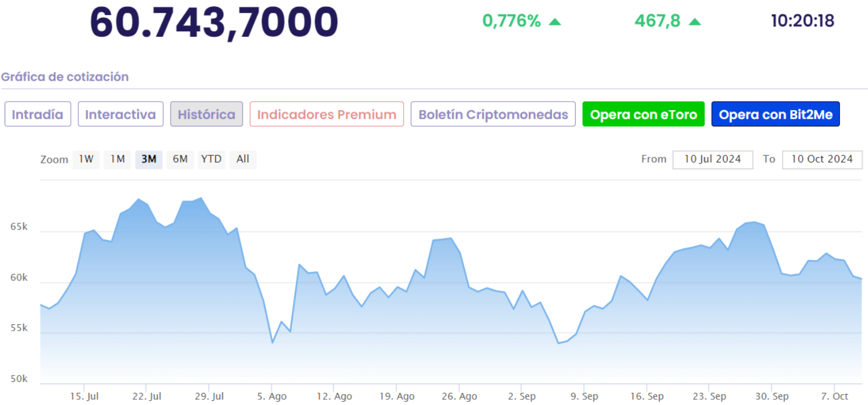This screenshot has height=405, width=868.
Task: Click the green arrow beside 467,8
Action: click(695, 22)
